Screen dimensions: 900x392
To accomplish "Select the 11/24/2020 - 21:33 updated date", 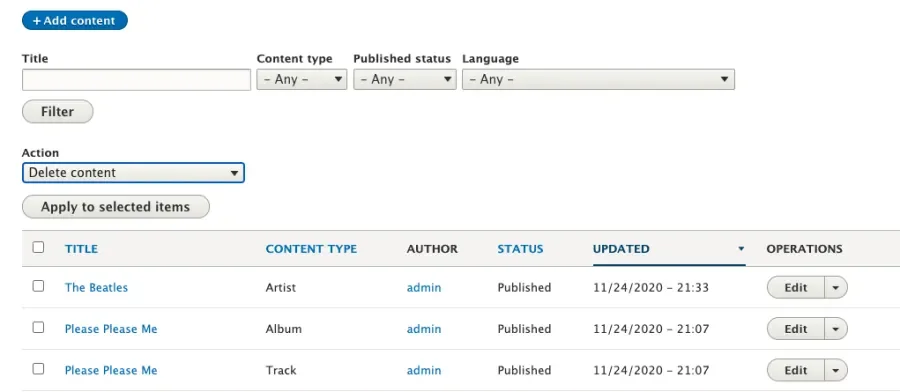I will click(x=651, y=288).
